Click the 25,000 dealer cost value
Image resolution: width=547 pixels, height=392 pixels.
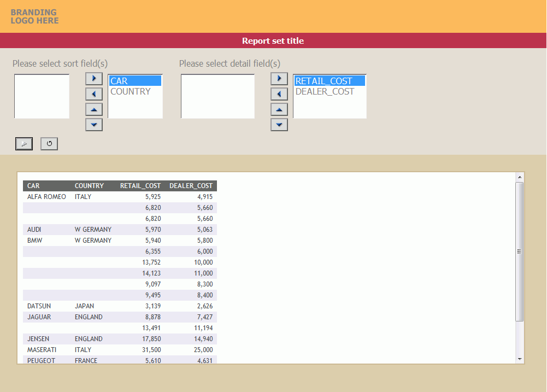coord(203,349)
